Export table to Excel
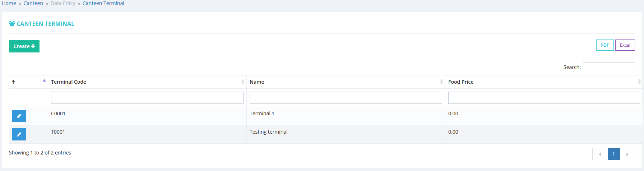 (625, 45)
